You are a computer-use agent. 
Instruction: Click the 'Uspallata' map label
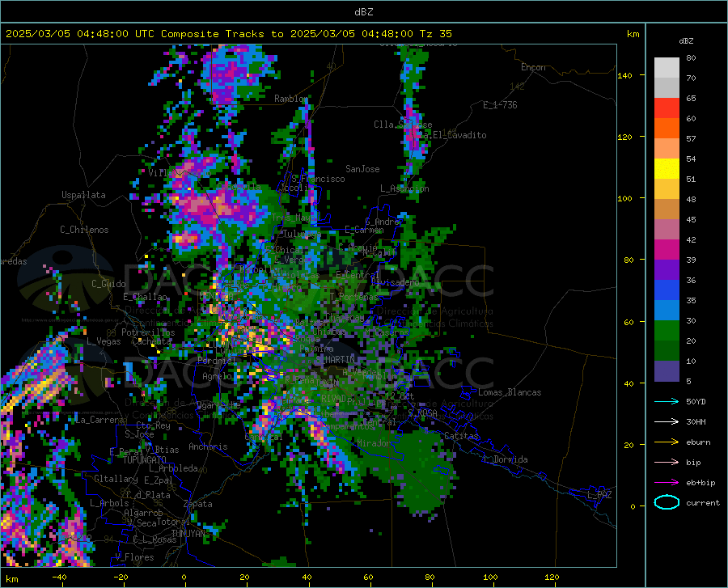(83, 195)
